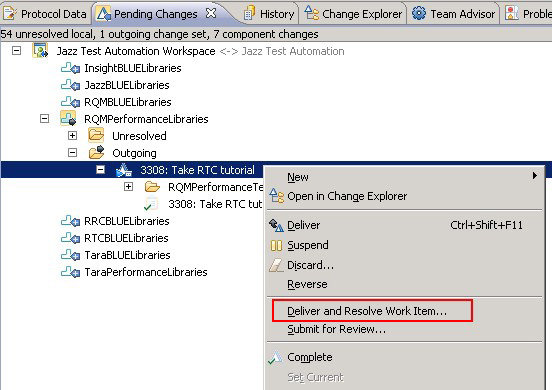The width and height of the screenshot is (552, 390).
Task: Click the 3308 change set icon
Action: (x=124, y=170)
